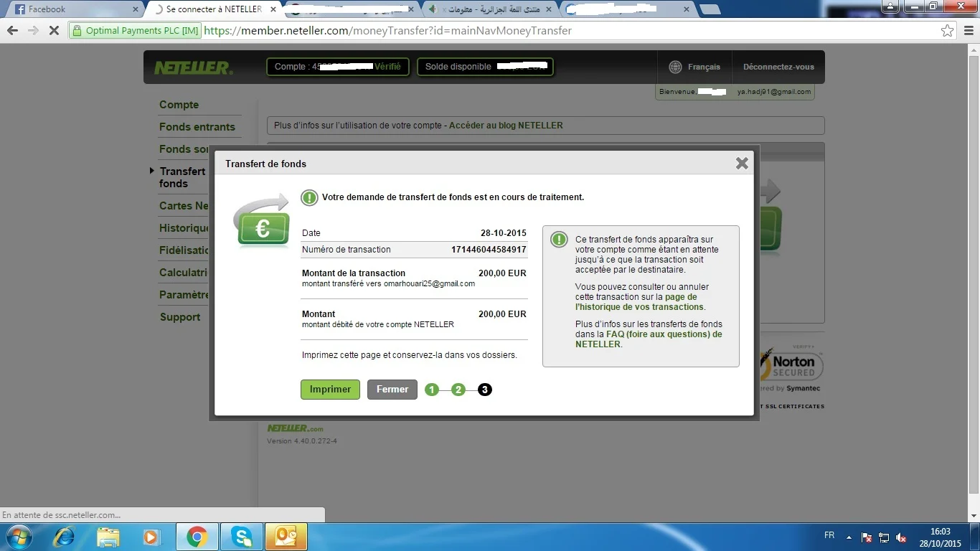Click Déconnectez-vous to log out
This screenshot has width=980, height=551.
pos(778,67)
